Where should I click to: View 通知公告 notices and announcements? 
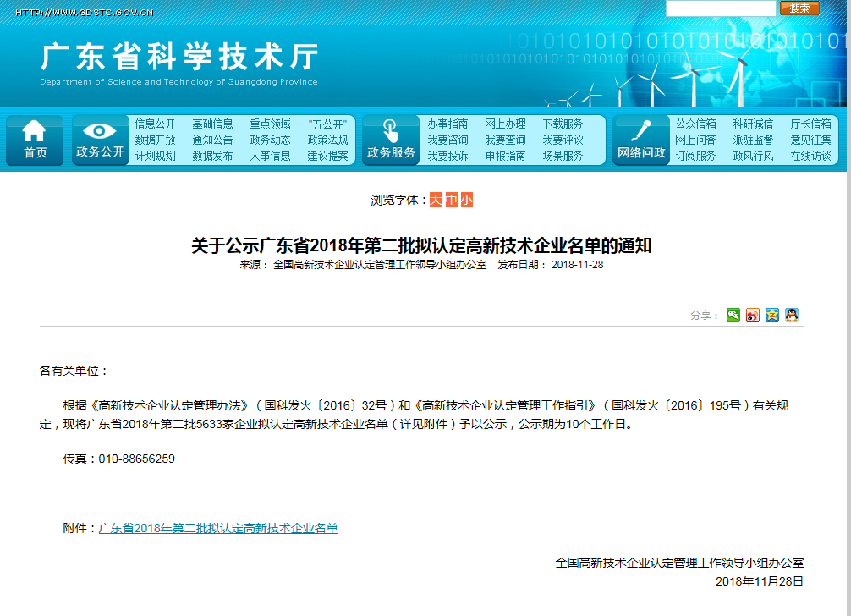click(213, 138)
